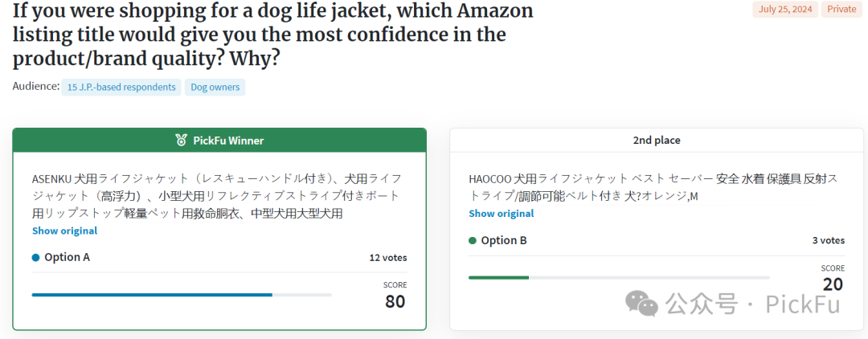This screenshot has height=339, width=868.
Task: Click Option B green score bar
Action: [x=499, y=278]
